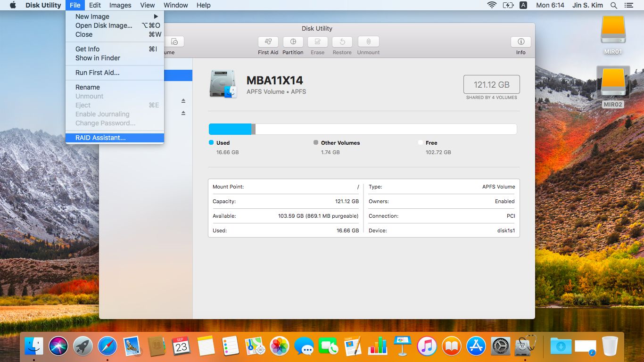Click the blue Used segment of usage bar
Image resolution: width=644 pixels, height=362 pixels.
(230, 129)
